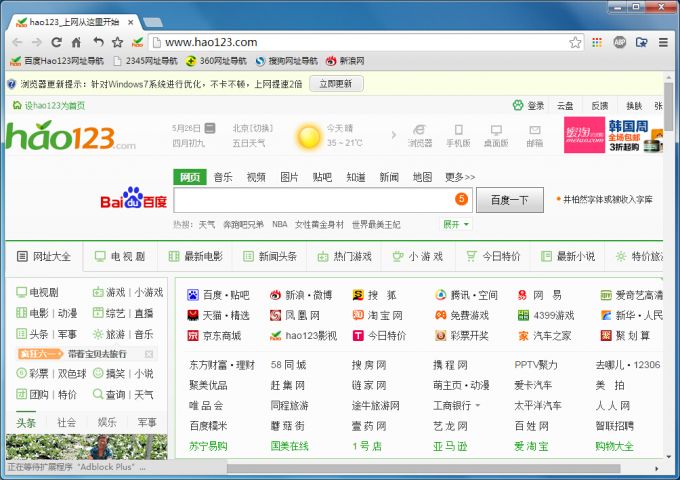
Task: Click the star icon beside the hao toolbar icon
Action: (118, 42)
